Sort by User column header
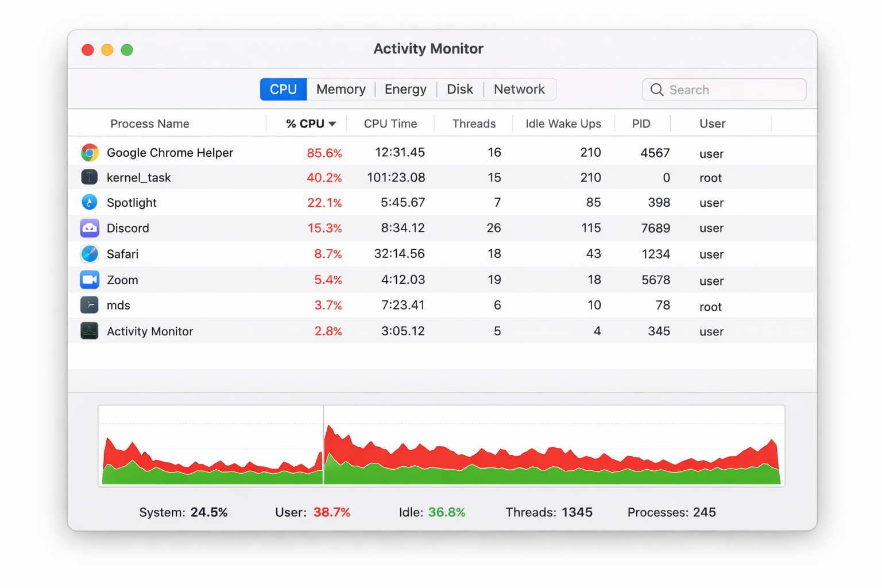882x588 pixels. tap(713, 124)
